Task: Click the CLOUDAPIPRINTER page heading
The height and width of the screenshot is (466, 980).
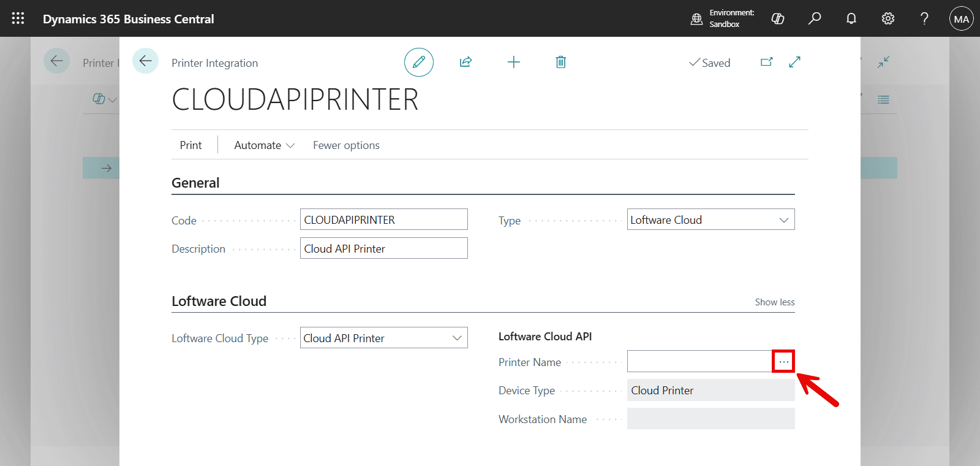Action: (295, 99)
